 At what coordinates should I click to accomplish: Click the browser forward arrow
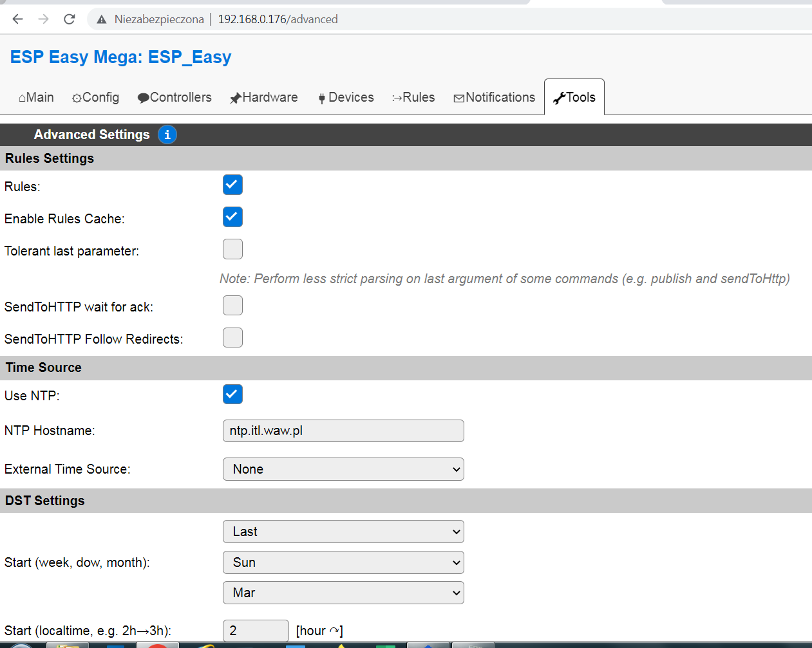click(43, 19)
